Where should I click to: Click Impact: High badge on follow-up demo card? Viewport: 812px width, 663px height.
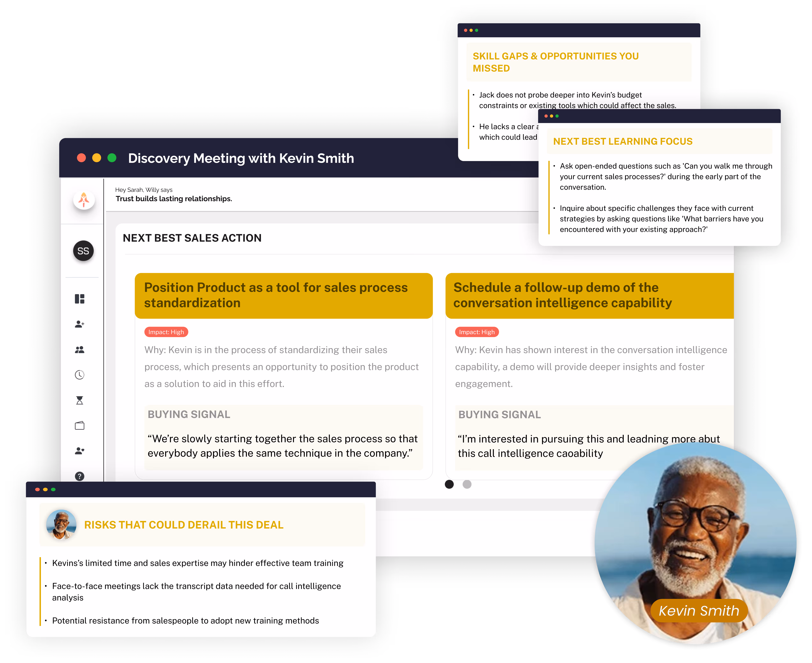[477, 332]
